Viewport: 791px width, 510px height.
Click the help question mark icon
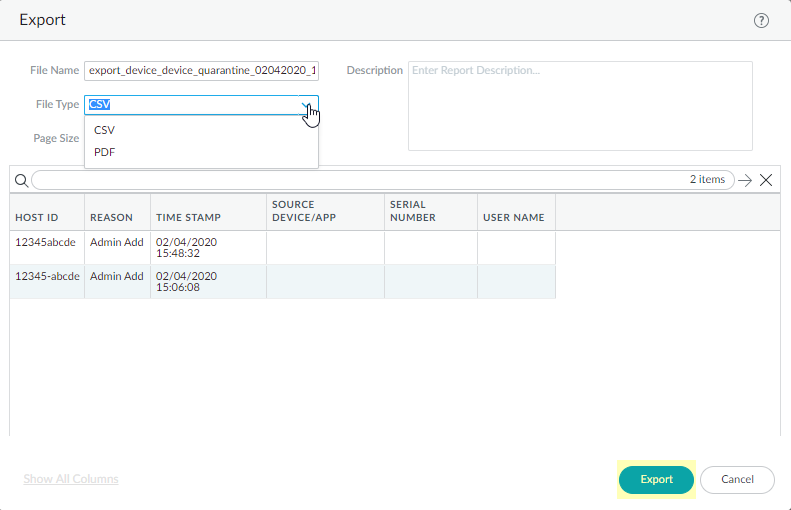[x=761, y=21]
